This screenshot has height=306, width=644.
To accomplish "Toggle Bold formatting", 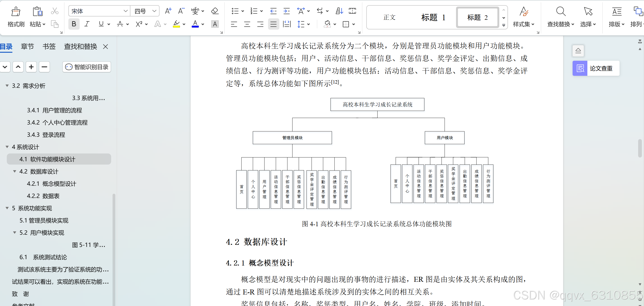I will coord(74,24).
